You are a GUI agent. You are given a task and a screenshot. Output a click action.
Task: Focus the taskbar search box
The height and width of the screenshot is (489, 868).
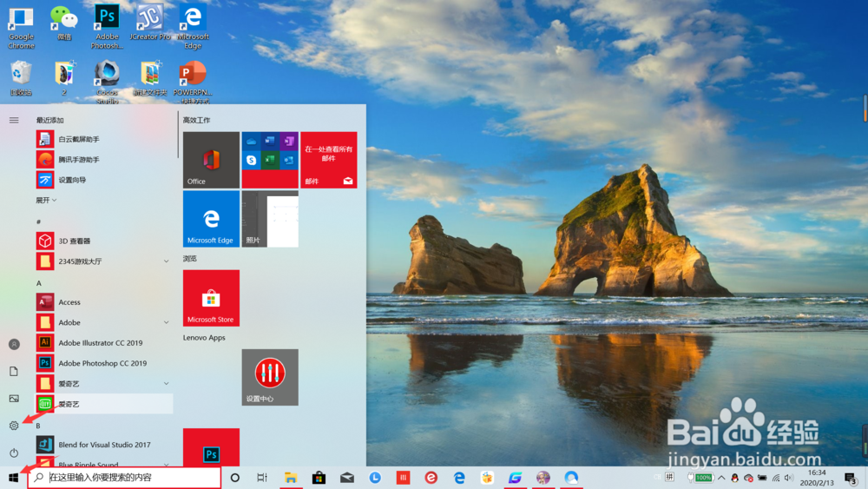point(124,478)
